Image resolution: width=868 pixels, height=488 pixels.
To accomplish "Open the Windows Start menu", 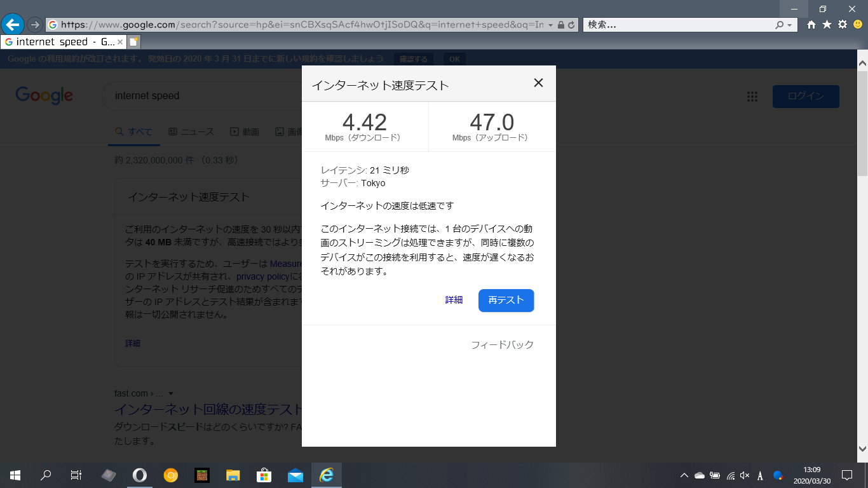I will 15,475.
